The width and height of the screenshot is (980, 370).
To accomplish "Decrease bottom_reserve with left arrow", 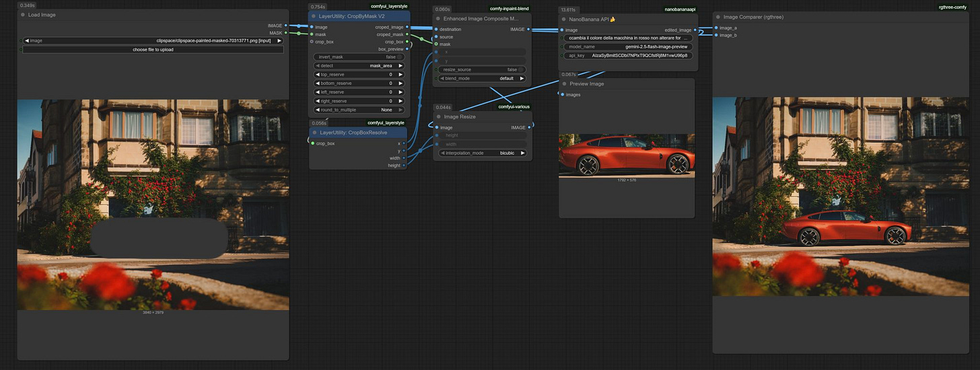I will click(x=317, y=83).
